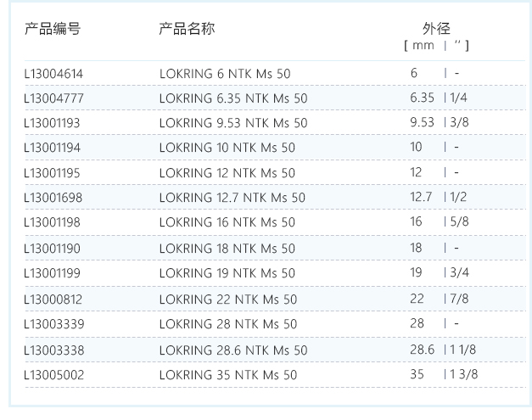Select the 产品名称 column header
Viewport: 532px width, 420px height.
click(x=187, y=29)
